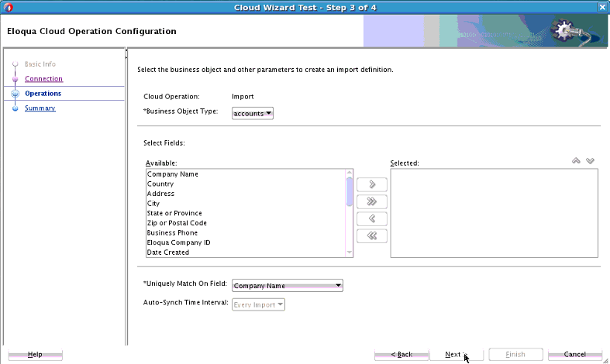Image resolution: width=610 pixels, height=364 pixels.
Task: Click the Help button
Action: click(35, 354)
